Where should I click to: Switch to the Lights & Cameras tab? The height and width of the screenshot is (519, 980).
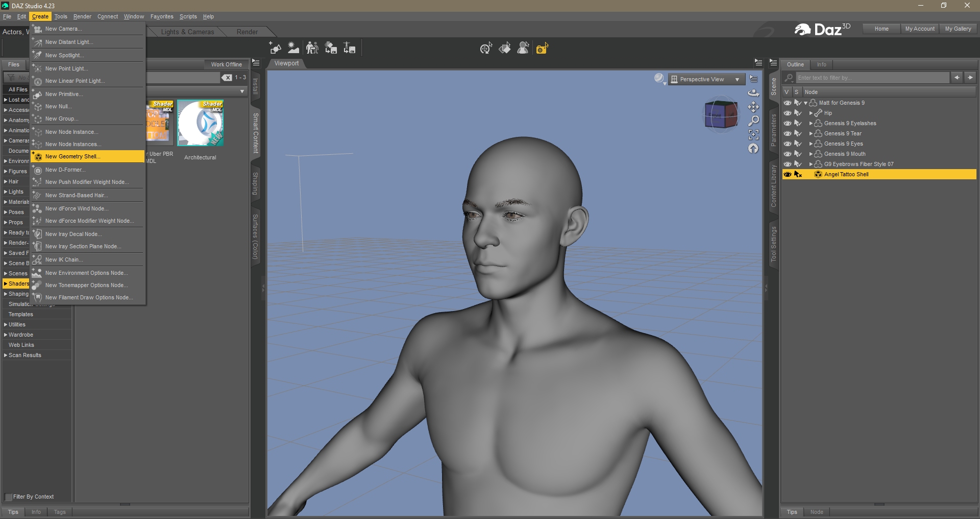187,32
